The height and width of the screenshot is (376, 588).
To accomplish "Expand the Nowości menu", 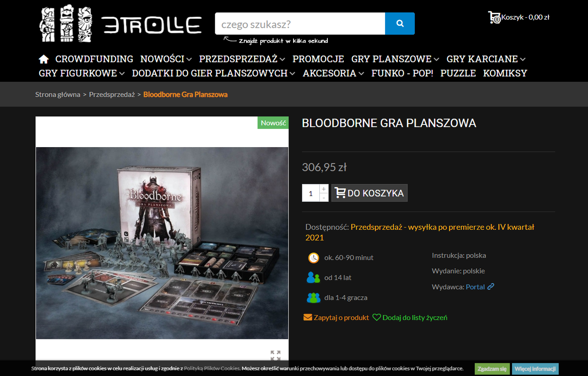I will (x=166, y=59).
